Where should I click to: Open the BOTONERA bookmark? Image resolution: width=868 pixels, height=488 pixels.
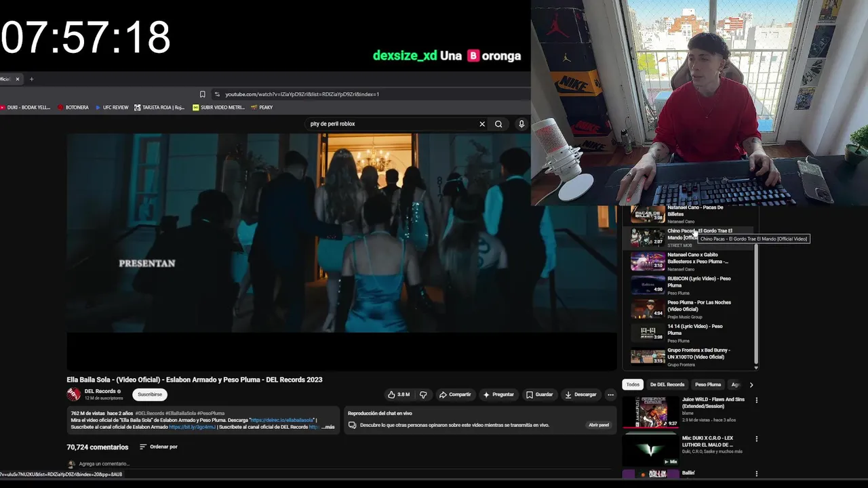pyautogui.click(x=73, y=107)
